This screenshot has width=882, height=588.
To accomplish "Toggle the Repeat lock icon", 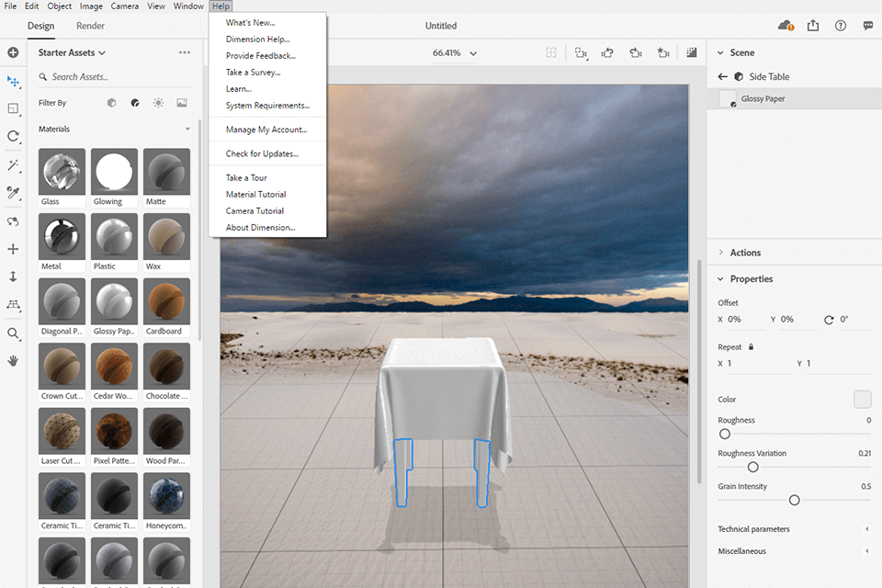I will [752, 347].
